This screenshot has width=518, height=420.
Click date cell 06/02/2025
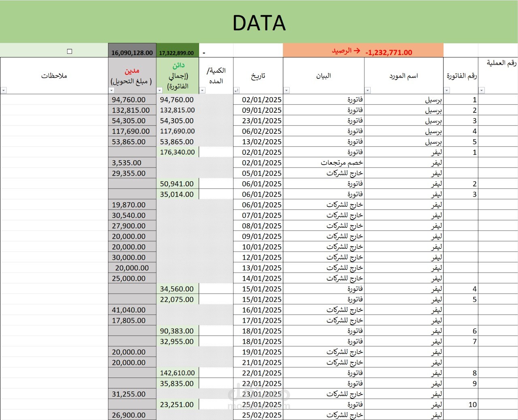click(x=258, y=131)
